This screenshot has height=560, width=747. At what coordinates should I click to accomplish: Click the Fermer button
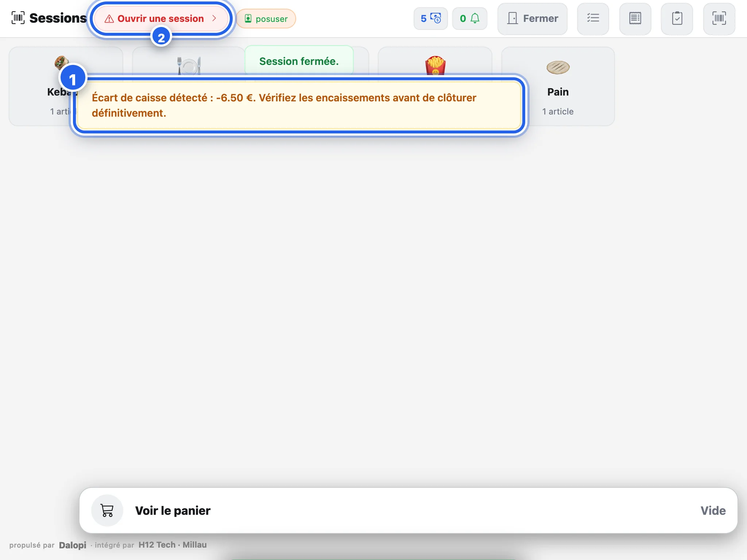coord(532,19)
